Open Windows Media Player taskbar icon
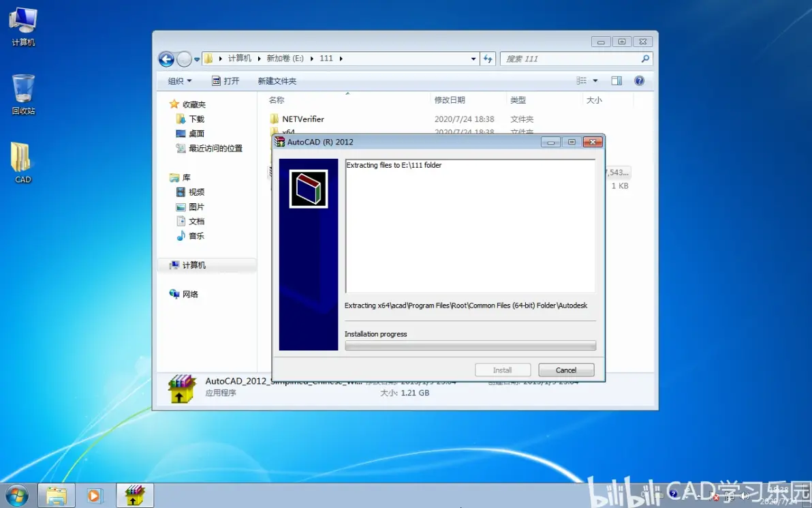812x508 pixels. [94, 496]
